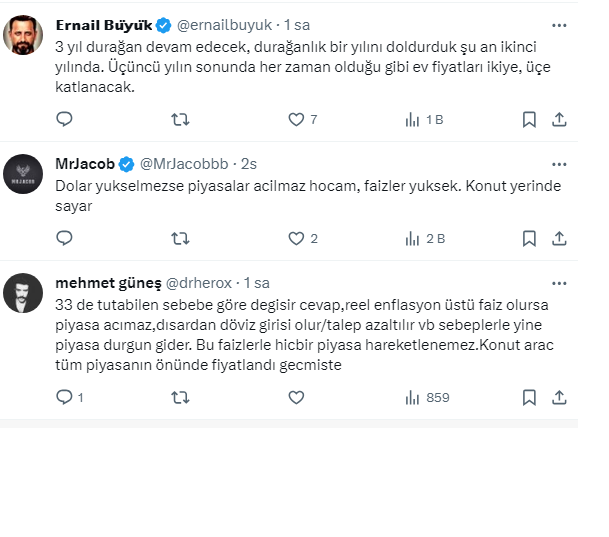Like mehmet güneş's tweet
The image size is (609, 537).
click(x=296, y=397)
